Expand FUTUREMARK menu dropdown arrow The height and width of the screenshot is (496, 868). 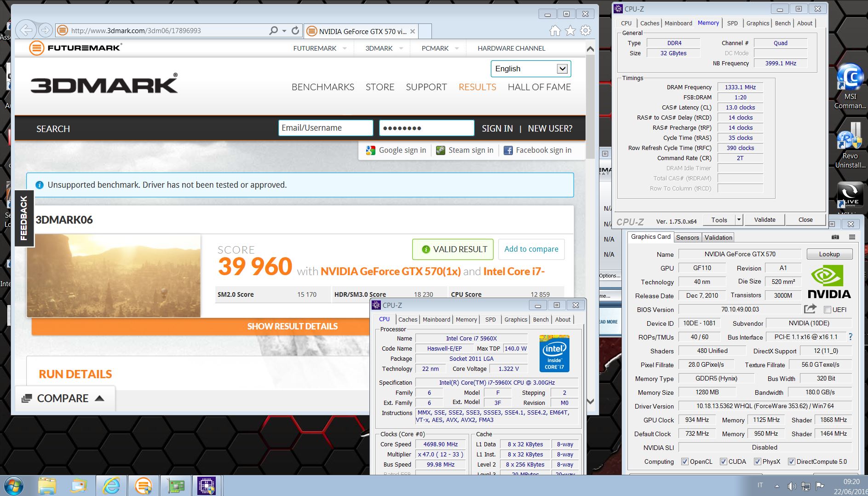pyautogui.click(x=345, y=48)
